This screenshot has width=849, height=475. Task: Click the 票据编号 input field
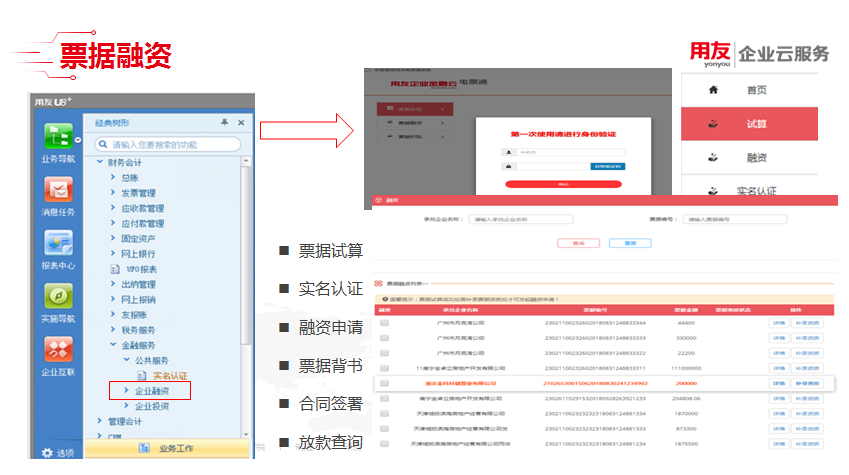coord(734,219)
